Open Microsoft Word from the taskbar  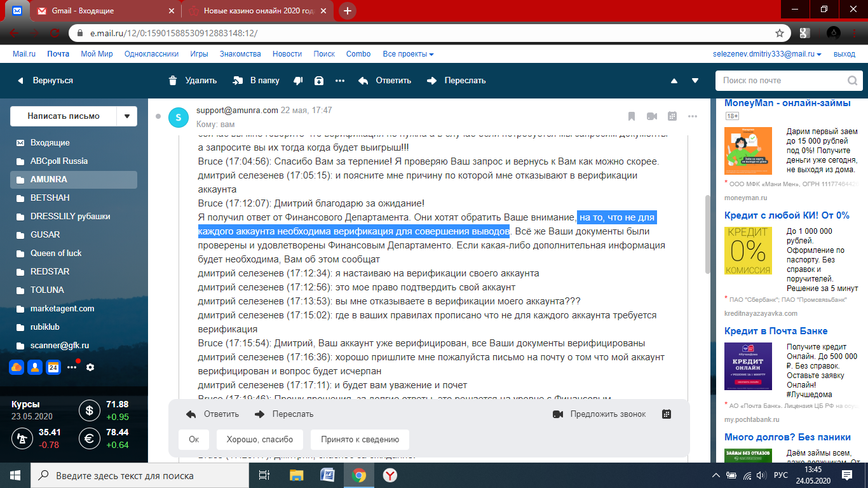click(x=328, y=475)
